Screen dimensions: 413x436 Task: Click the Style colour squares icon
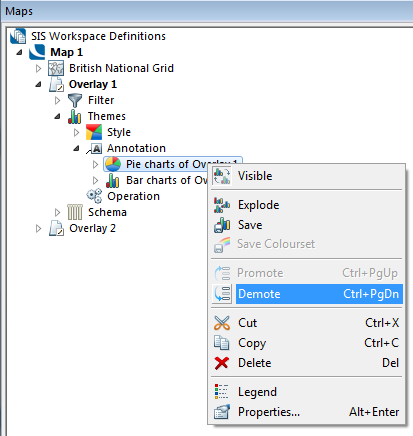(94, 132)
